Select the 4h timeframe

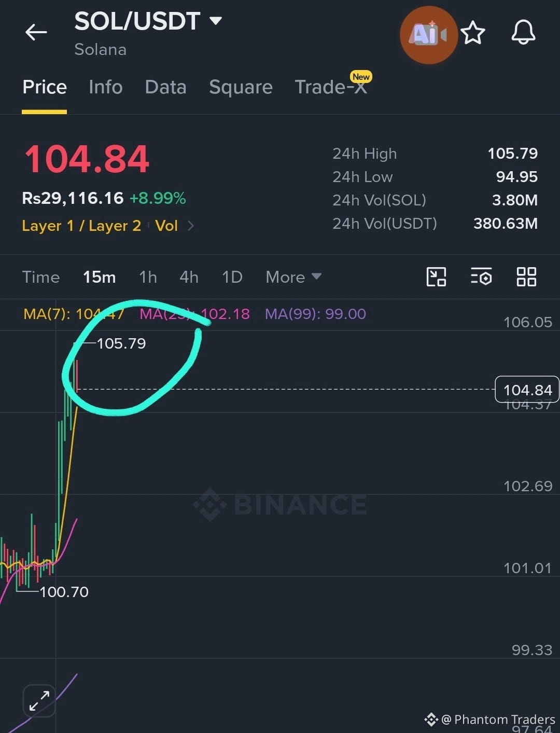click(x=189, y=277)
